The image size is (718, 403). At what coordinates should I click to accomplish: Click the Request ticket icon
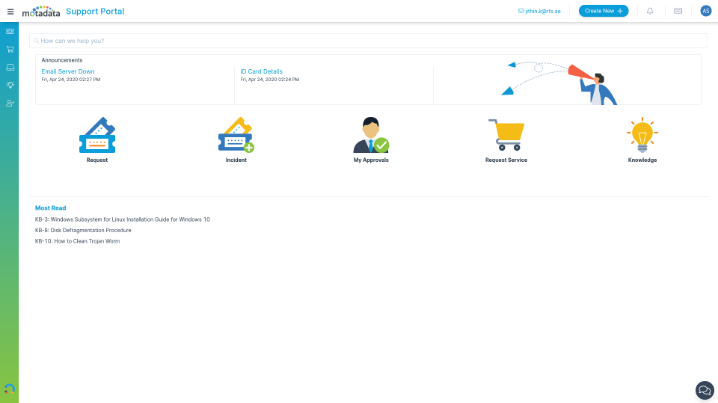pos(97,135)
